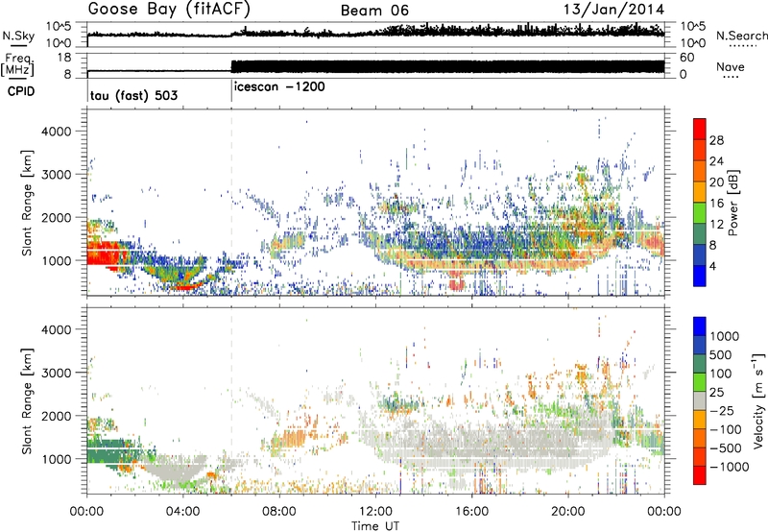Click the '-1000' velocity colorbar tick

tap(729, 467)
